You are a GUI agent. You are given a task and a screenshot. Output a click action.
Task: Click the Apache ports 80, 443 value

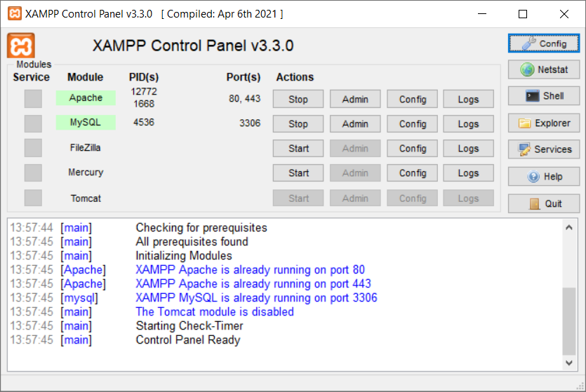click(244, 99)
